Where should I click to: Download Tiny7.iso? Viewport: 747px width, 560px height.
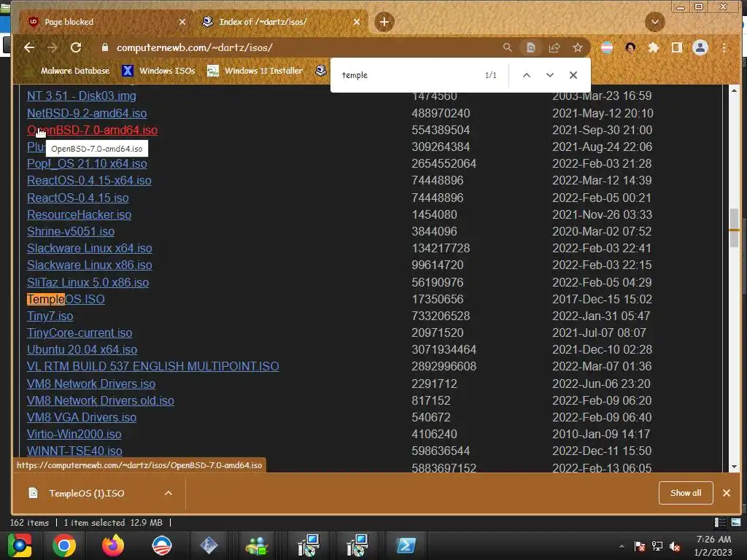pyautogui.click(x=50, y=316)
